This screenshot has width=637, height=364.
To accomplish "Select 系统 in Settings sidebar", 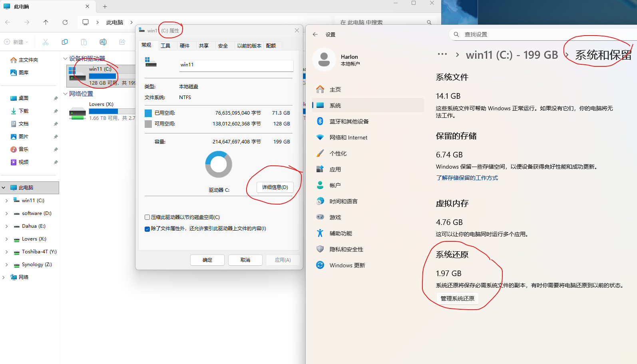I will (x=368, y=105).
